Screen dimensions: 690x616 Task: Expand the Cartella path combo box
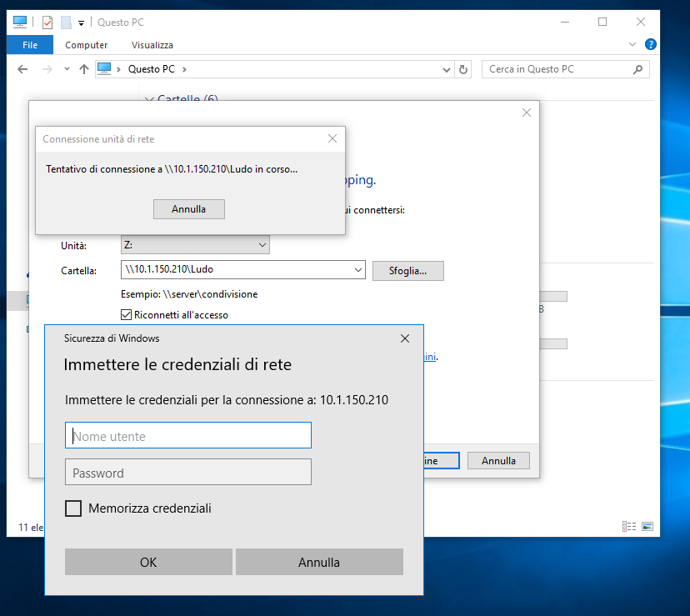tap(358, 270)
